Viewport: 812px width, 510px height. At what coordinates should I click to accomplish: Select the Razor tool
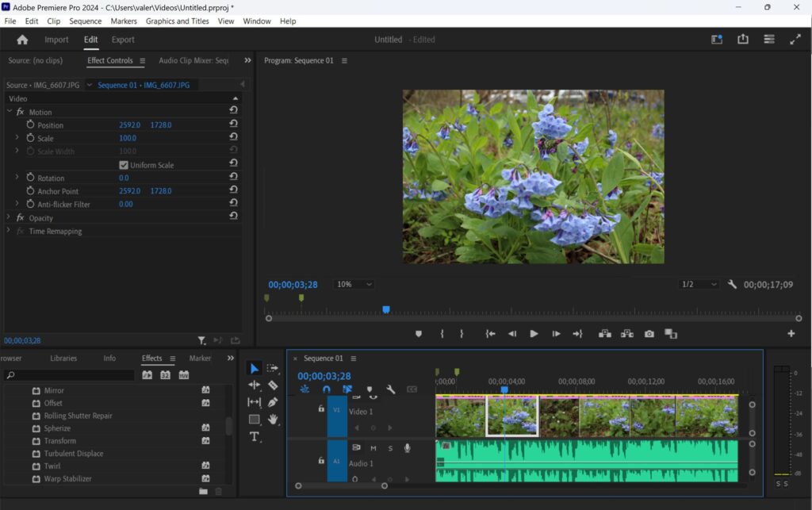[x=274, y=385]
